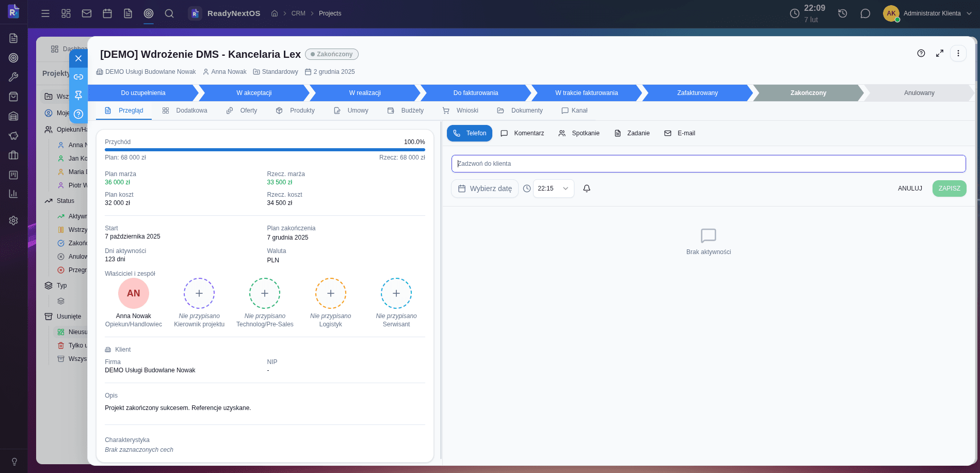Screen dimensions: 980x473
Task: Click the ZAPISZ save button
Action: 949,188
